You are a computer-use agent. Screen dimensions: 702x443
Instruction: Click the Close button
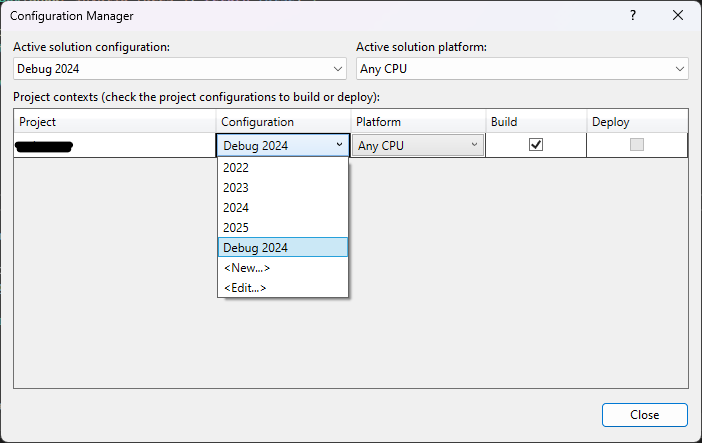pyautogui.click(x=645, y=415)
